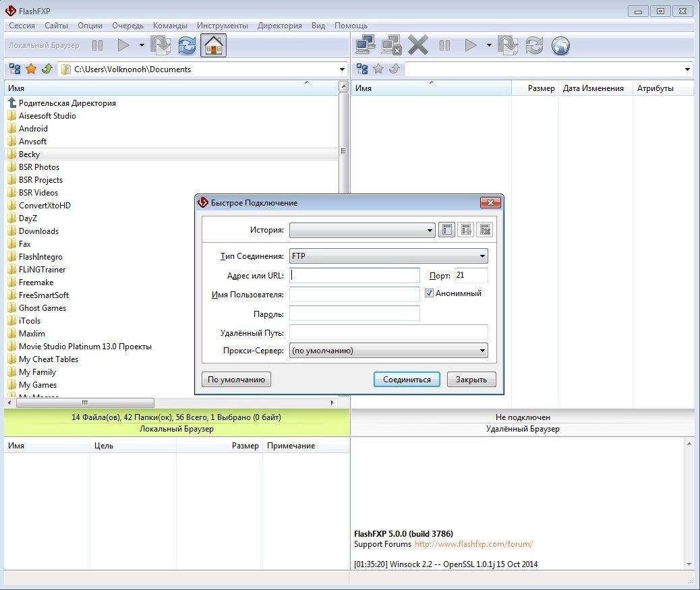This screenshot has height=590, width=700.
Task: Click the local transfer queue icon
Action: [x=161, y=45]
